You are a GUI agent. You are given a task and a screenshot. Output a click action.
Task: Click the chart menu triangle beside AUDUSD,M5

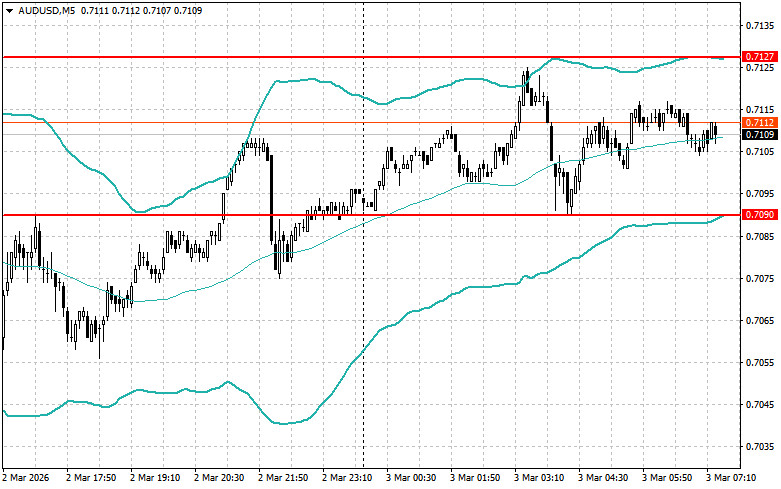(x=9, y=11)
